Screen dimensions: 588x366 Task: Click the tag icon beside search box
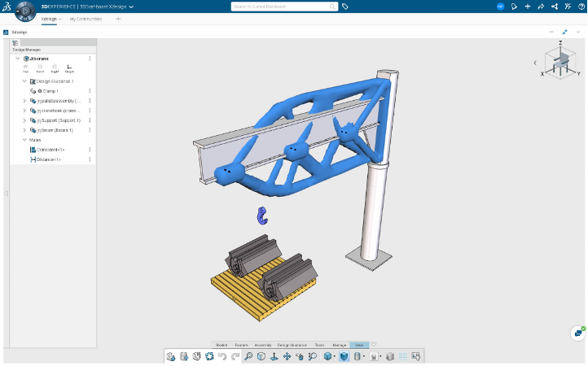(345, 7)
